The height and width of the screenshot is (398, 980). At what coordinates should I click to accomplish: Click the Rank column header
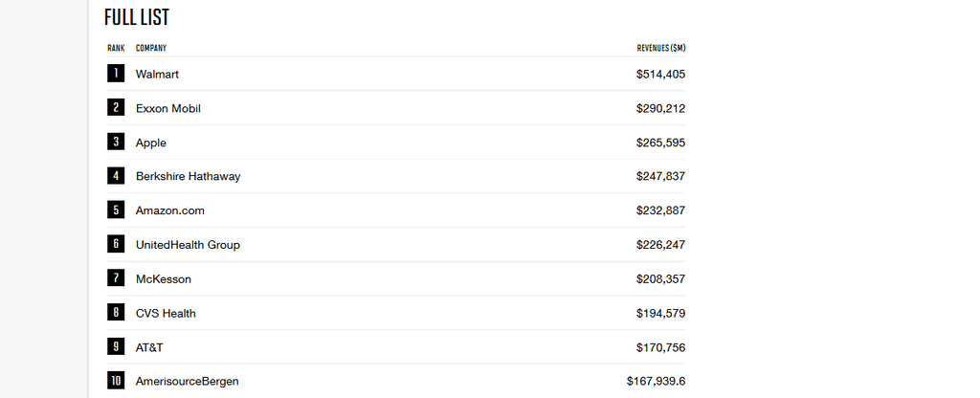click(116, 48)
